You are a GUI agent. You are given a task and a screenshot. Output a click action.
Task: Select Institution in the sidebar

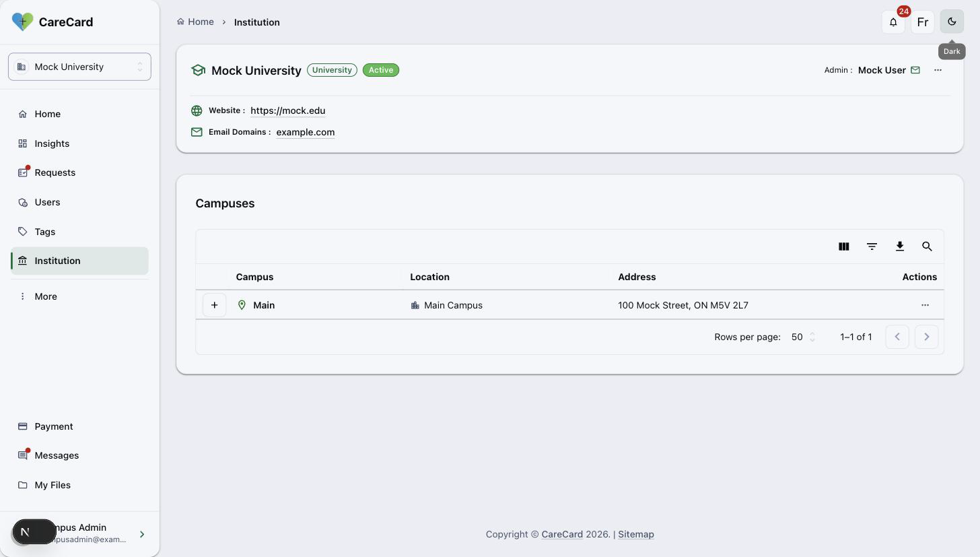pyautogui.click(x=79, y=261)
